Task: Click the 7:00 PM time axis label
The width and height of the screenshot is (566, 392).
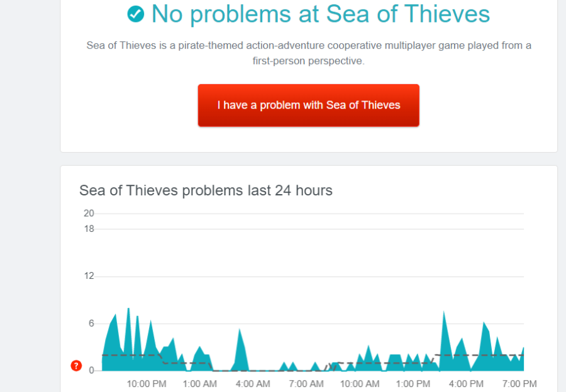Action: click(x=519, y=384)
